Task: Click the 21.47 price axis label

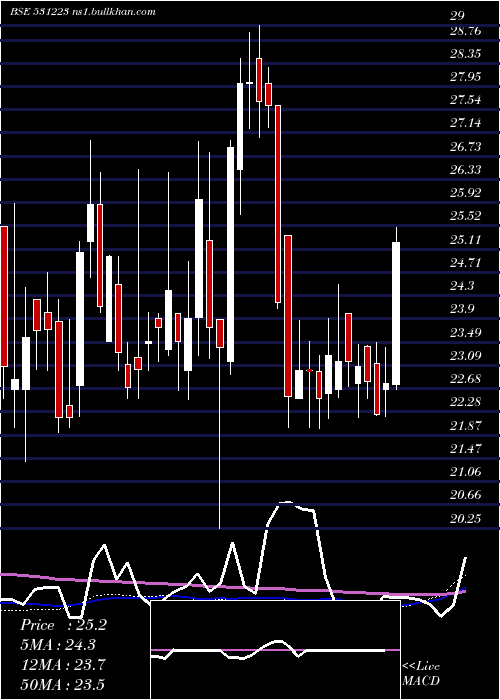Action: click(x=465, y=449)
